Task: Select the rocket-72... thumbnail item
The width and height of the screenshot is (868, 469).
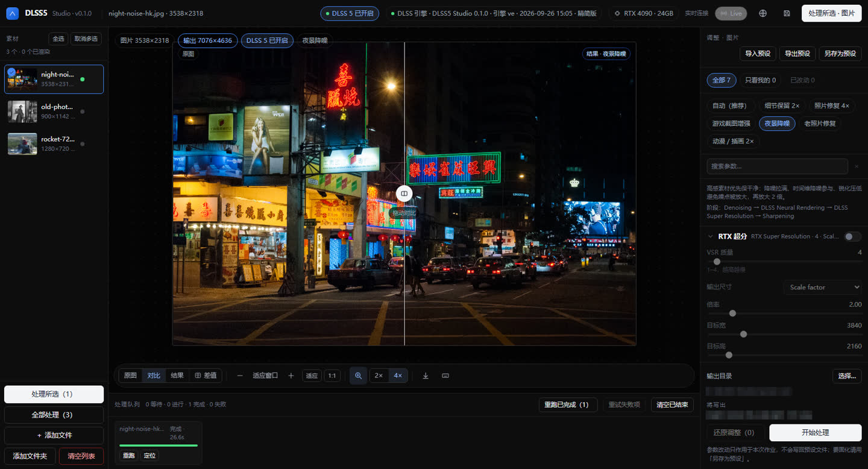Action: click(x=54, y=143)
